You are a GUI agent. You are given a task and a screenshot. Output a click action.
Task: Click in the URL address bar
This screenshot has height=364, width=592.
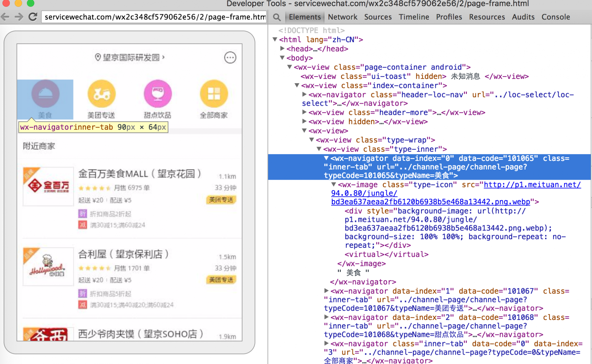(154, 17)
